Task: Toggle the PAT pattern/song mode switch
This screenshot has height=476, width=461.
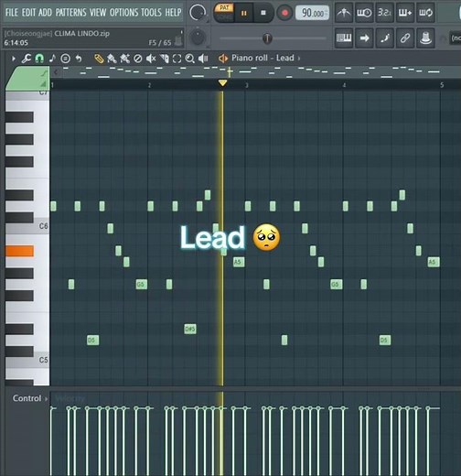Action: coord(224,13)
